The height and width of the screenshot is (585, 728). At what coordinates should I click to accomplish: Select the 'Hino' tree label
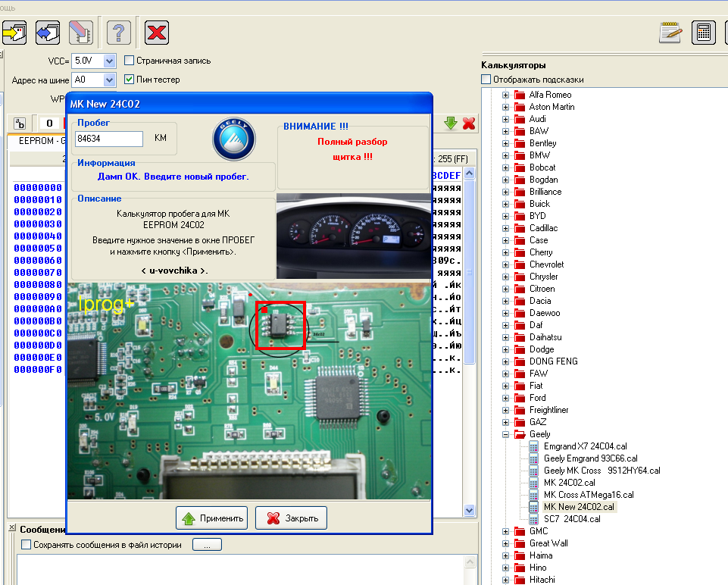[538, 568]
